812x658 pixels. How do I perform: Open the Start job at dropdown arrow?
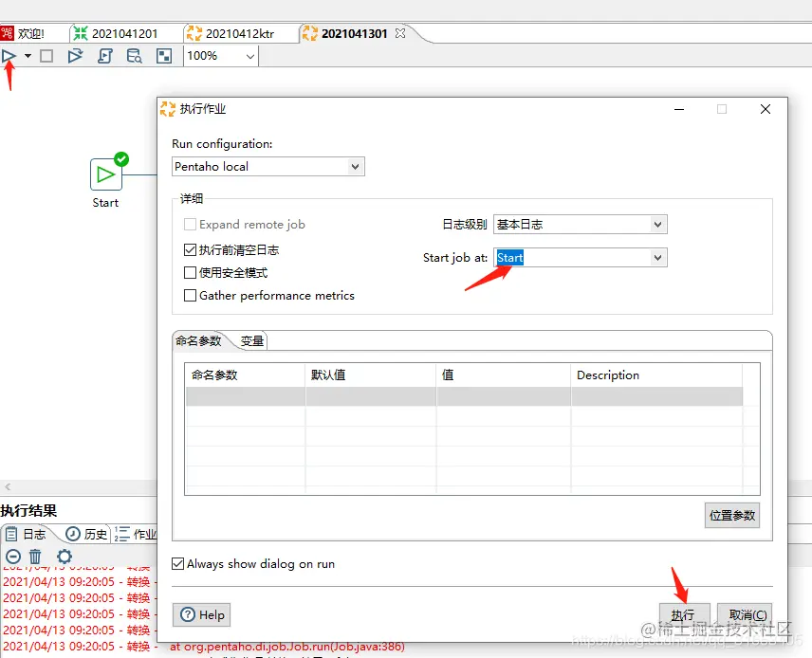(657, 257)
